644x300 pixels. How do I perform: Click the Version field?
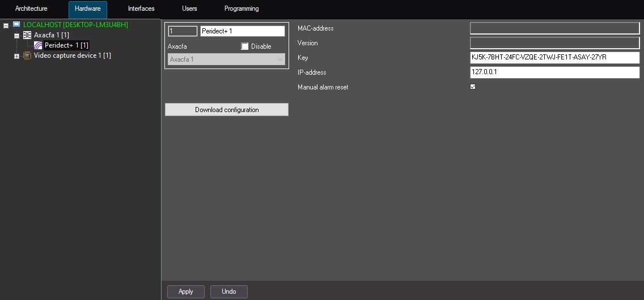tap(555, 43)
